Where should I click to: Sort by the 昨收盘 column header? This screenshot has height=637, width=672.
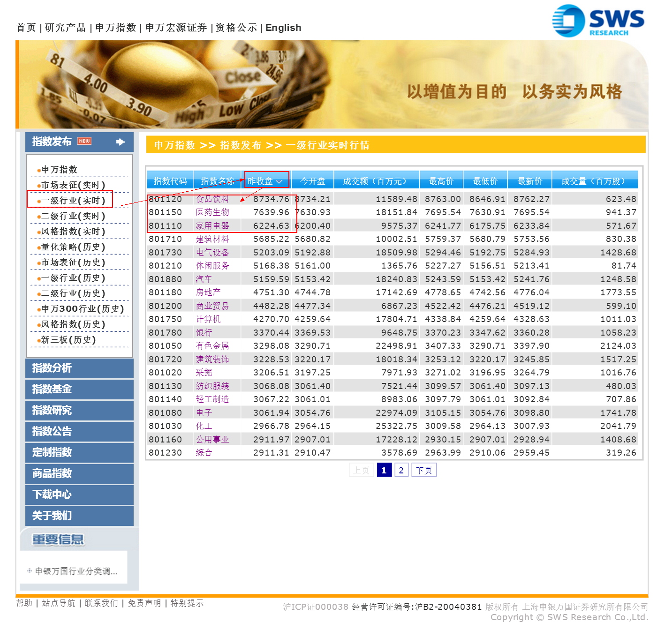pyautogui.click(x=265, y=181)
